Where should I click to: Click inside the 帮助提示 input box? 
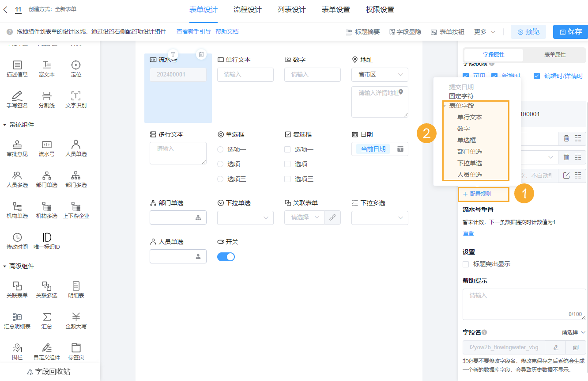(x=524, y=303)
